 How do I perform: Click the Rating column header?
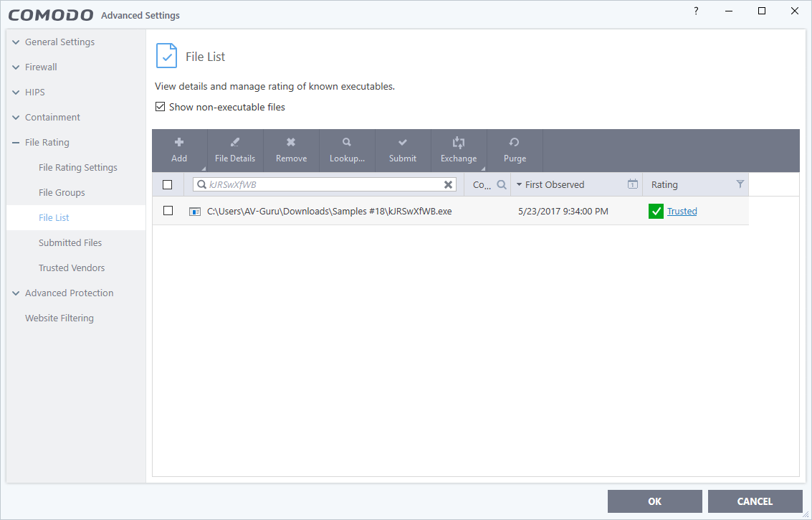(664, 184)
